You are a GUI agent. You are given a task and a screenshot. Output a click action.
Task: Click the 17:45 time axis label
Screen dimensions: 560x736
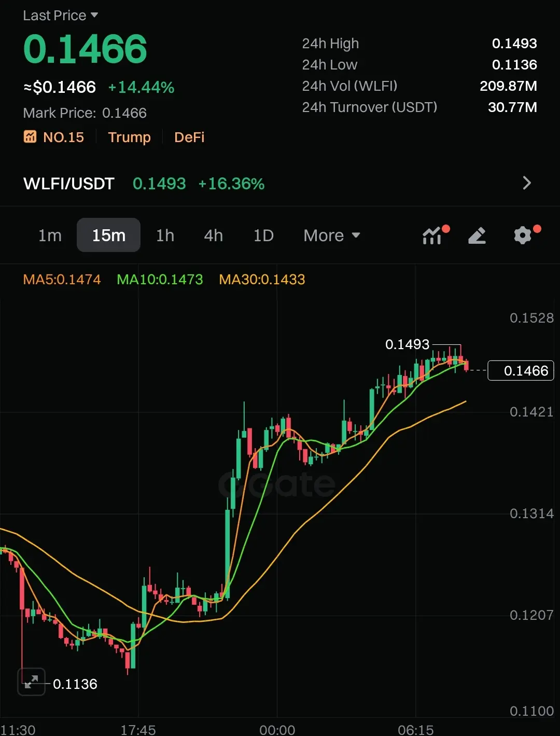(x=138, y=730)
